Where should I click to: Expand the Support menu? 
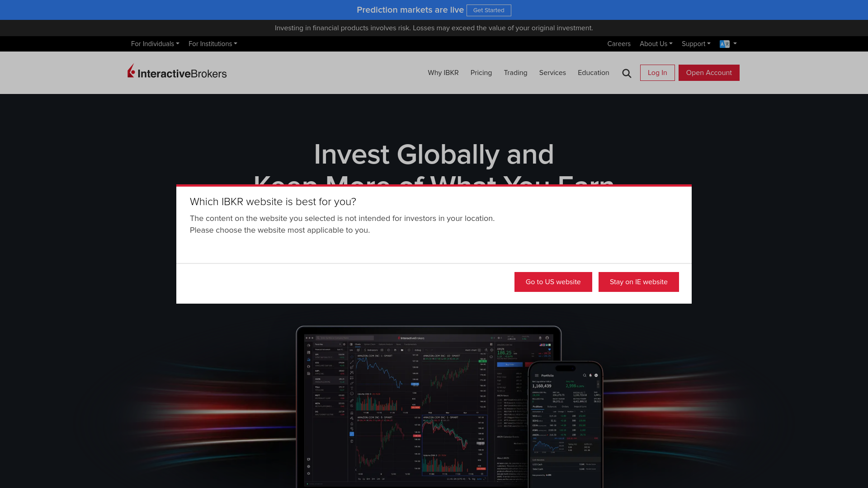pos(696,44)
